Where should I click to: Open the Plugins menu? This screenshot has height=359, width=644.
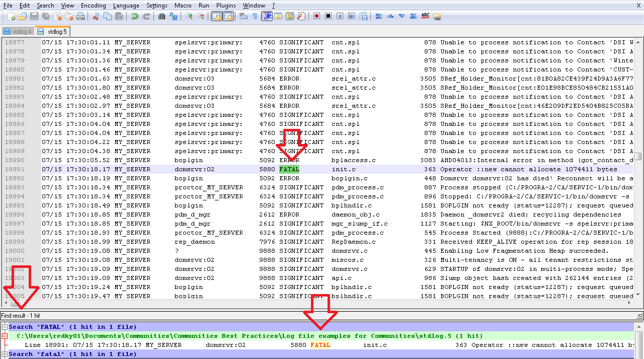[x=226, y=5]
